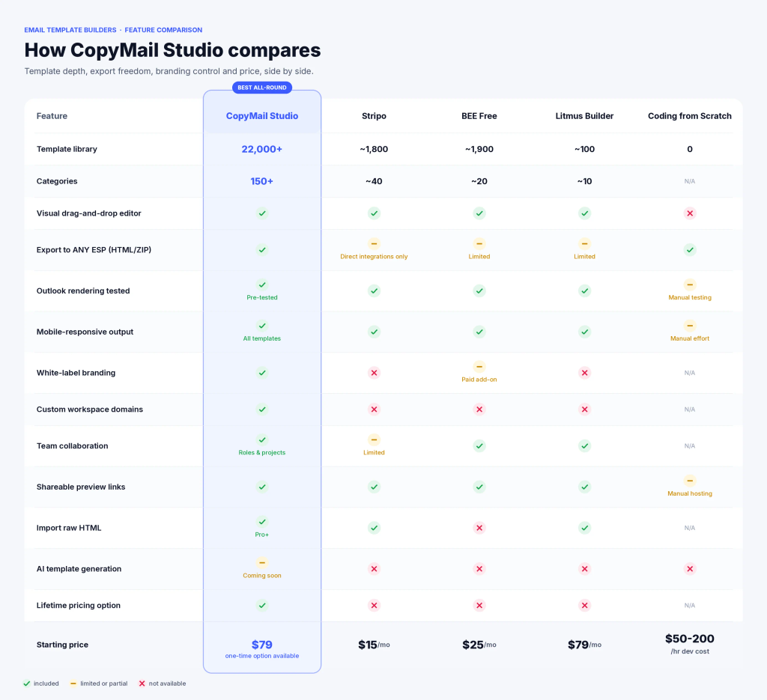
Task: Click the green check for Stripo drag-and-drop editor
Action: point(374,213)
